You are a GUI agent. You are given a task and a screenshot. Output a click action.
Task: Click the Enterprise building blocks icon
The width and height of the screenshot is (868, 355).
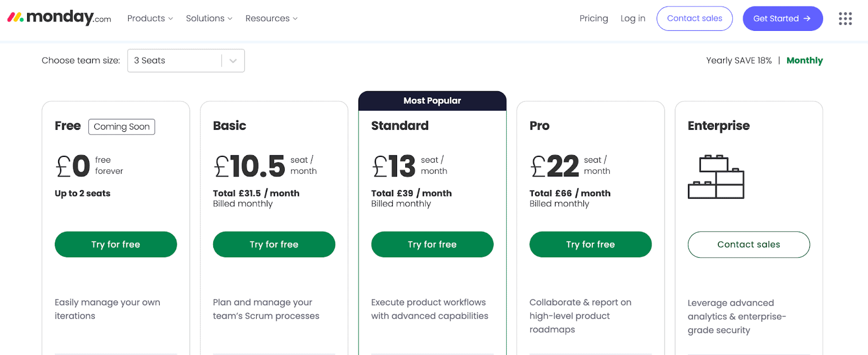(x=716, y=177)
